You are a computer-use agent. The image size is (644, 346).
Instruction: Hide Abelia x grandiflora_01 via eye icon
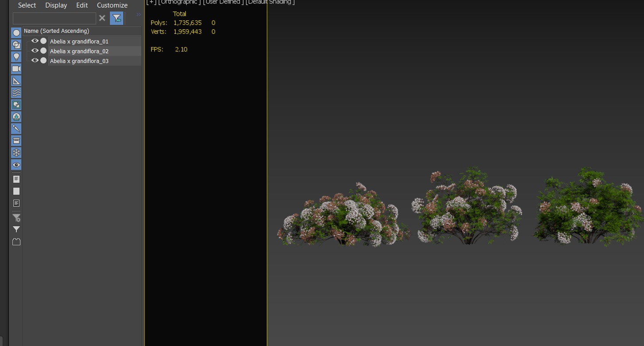35,41
